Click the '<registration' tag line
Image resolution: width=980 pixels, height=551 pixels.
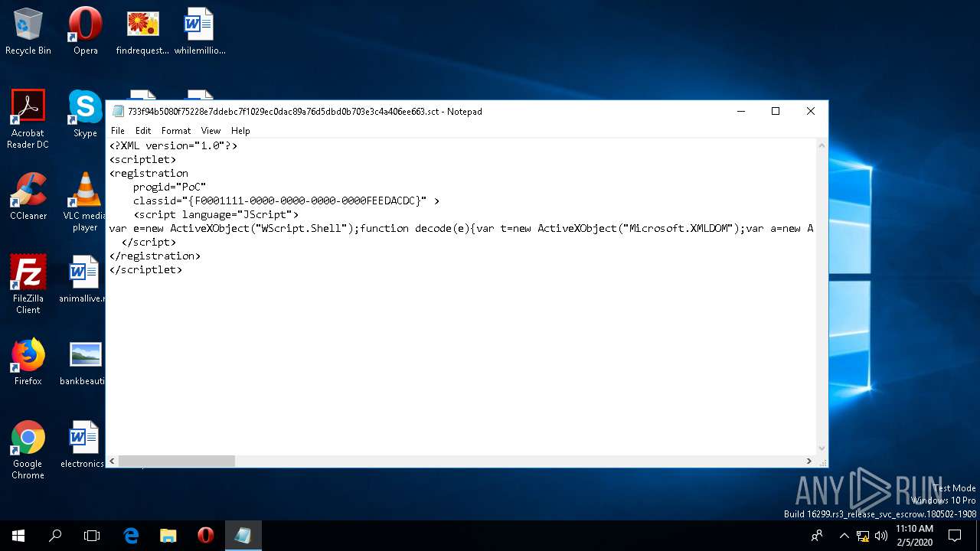149,173
